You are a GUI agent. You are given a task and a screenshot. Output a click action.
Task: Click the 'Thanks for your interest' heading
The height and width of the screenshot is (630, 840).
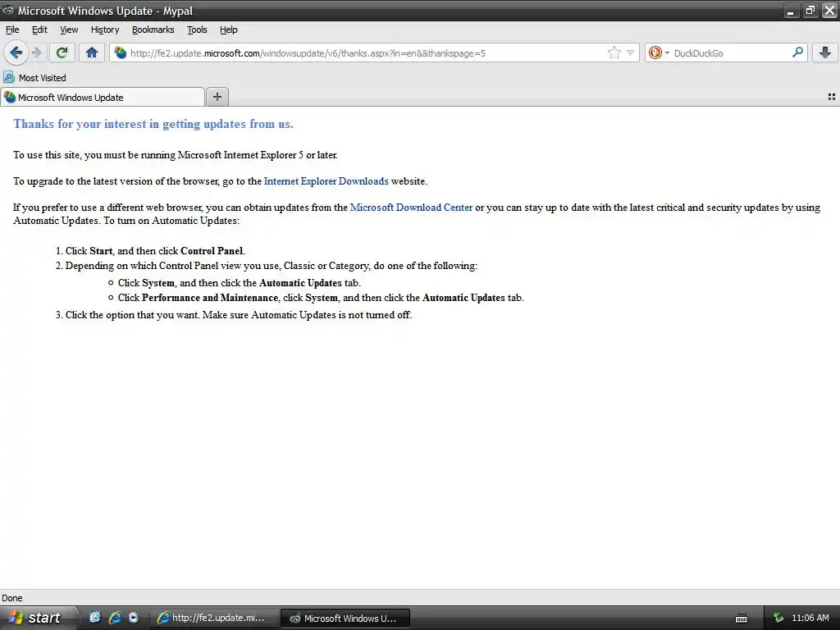pyautogui.click(x=153, y=124)
